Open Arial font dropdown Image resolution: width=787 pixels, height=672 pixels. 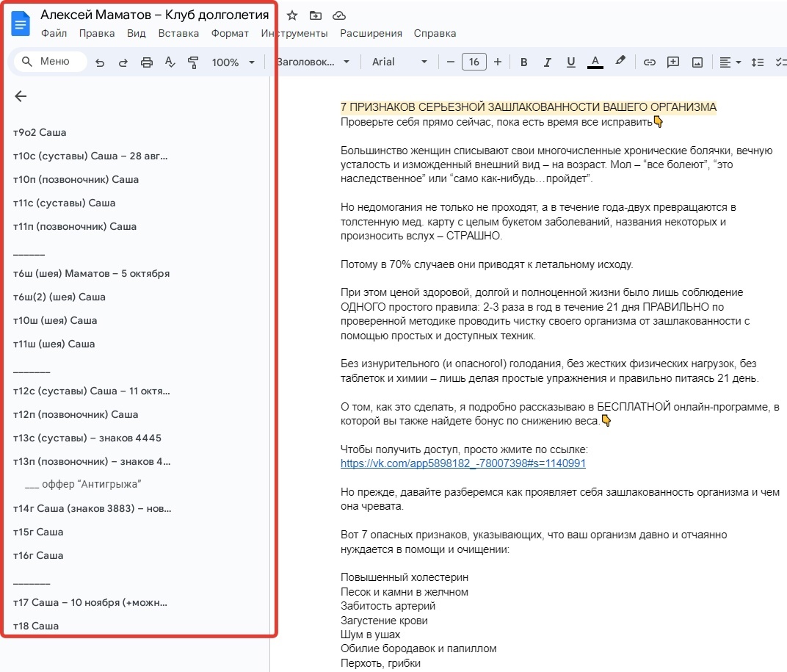point(399,62)
